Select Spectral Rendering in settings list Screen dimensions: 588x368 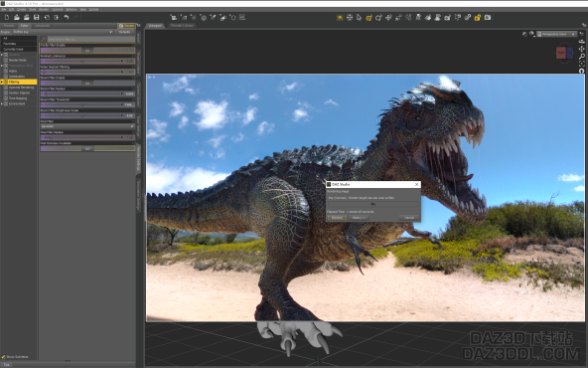tap(21, 88)
